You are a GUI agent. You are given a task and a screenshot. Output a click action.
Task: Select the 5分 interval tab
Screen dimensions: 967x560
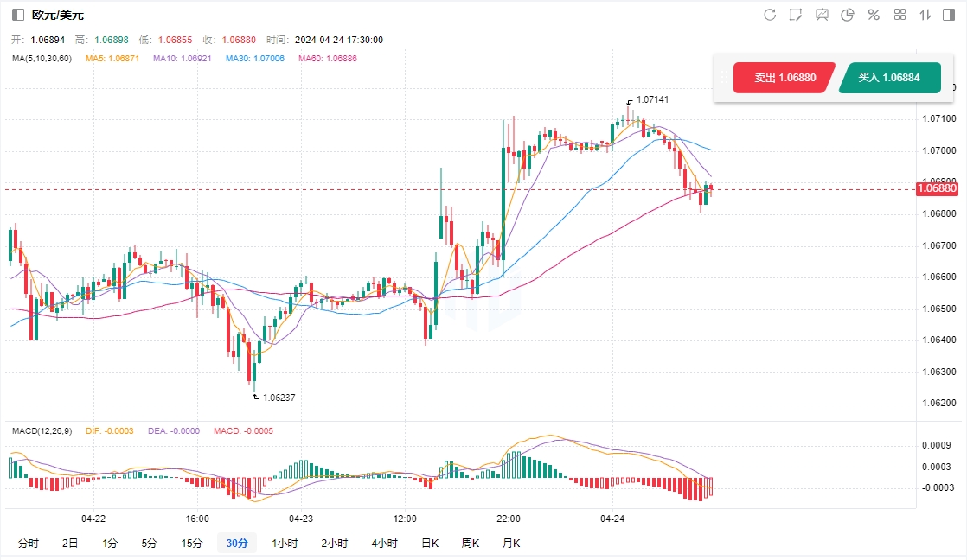tap(150, 544)
